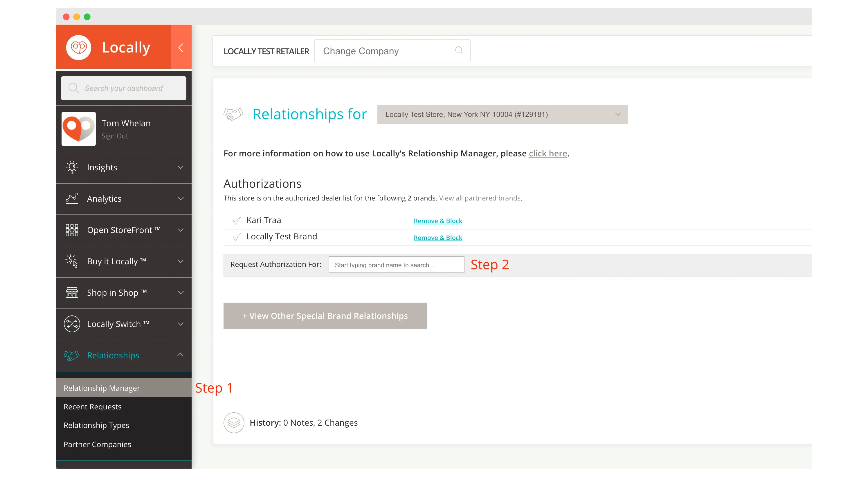Click the Change Company search icon
868x477 pixels.
[459, 51]
